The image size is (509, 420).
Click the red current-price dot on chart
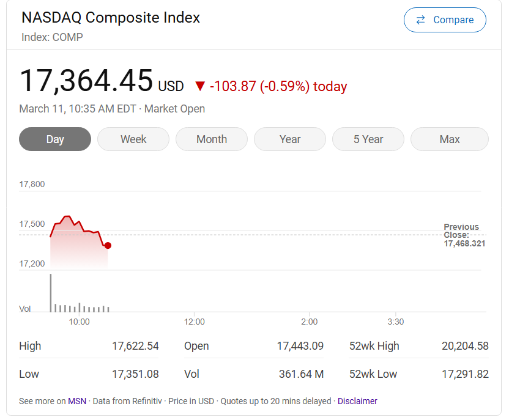tap(108, 246)
